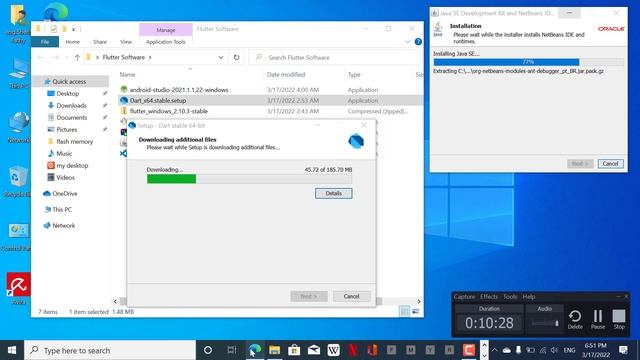Click the Search Flutter Software field
The width and height of the screenshot is (640, 360).
click(x=335, y=58)
